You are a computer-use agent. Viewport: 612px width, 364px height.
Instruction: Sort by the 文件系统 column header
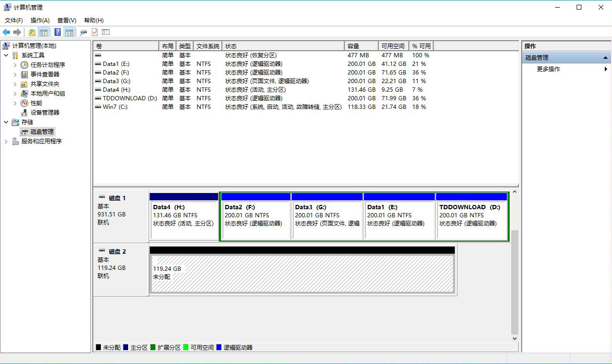coord(208,46)
